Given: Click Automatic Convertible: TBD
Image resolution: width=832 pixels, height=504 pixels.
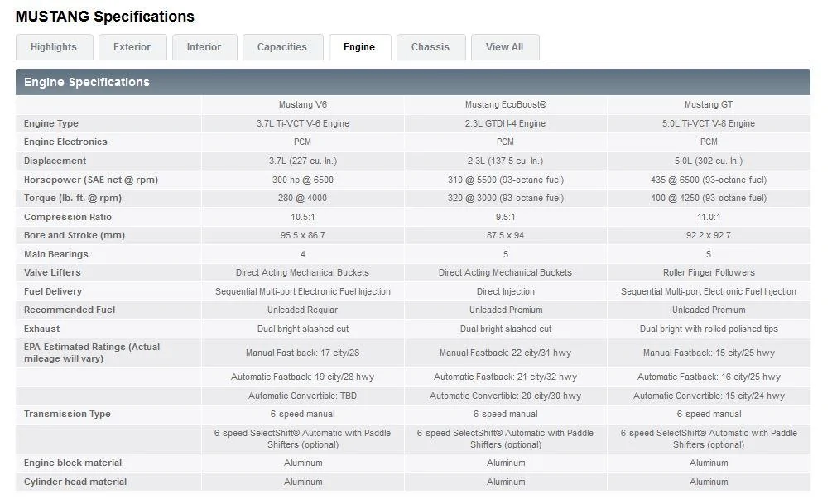Looking at the screenshot, I should point(302,396).
